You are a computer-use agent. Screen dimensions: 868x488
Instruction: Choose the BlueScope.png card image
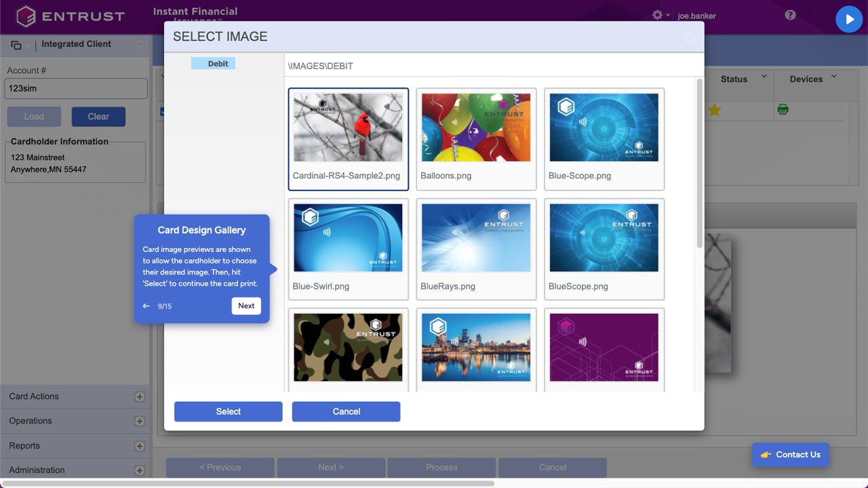(604, 249)
